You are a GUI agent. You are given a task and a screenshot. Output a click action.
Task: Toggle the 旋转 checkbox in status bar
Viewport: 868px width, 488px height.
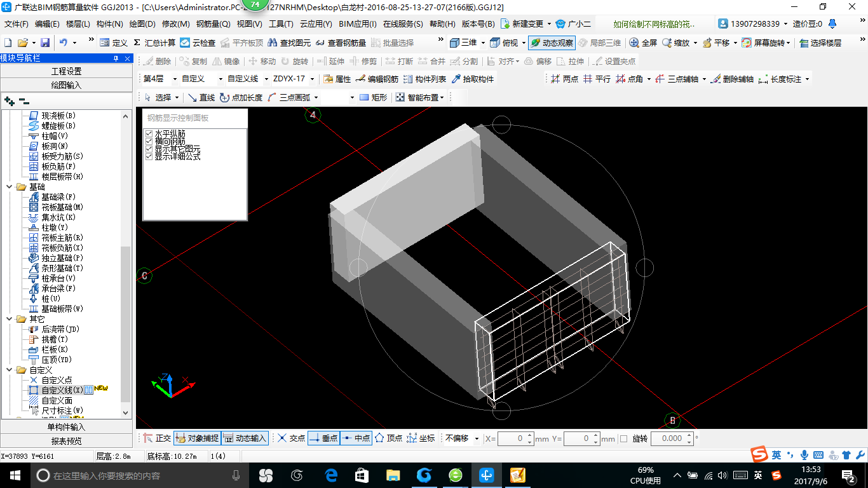[x=623, y=438]
